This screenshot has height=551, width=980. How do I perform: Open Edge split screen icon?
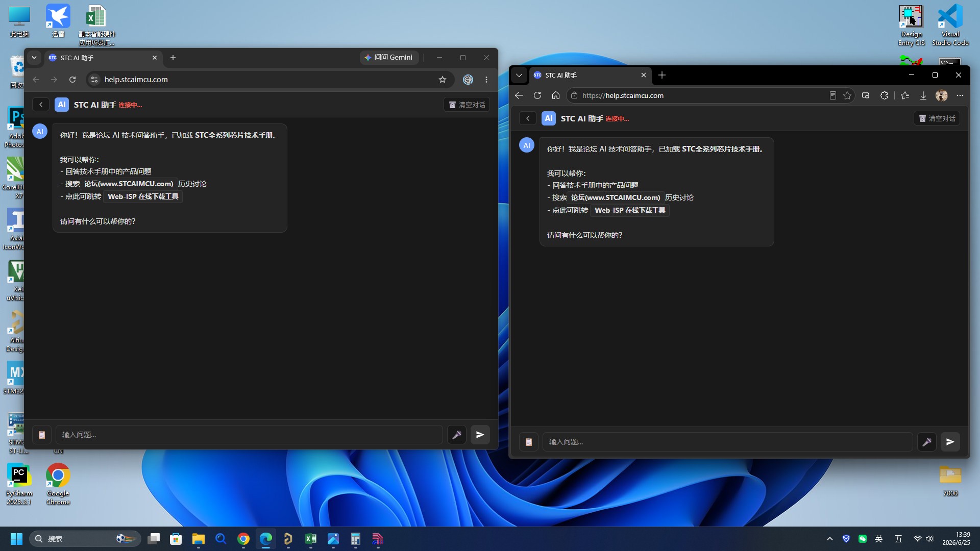pos(866,95)
